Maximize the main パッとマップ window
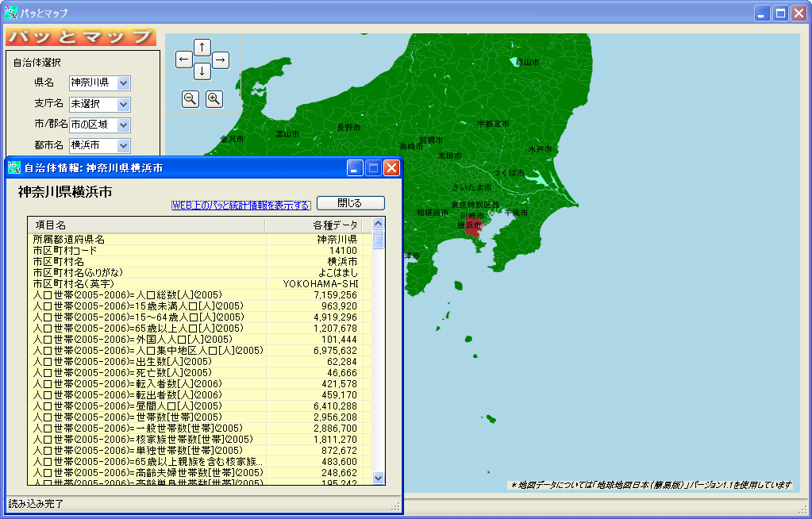This screenshot has width=812, height=519. point(780,13)
